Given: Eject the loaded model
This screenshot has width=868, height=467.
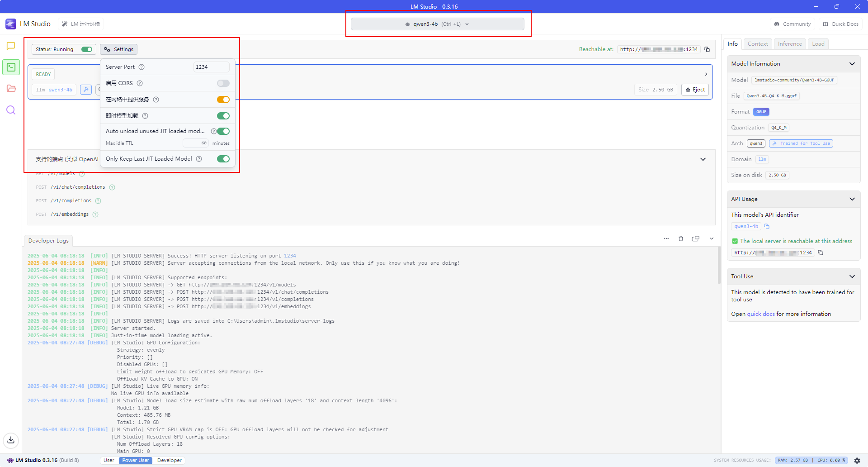Looking at the screenshot, I should click(x=695, y=90).
